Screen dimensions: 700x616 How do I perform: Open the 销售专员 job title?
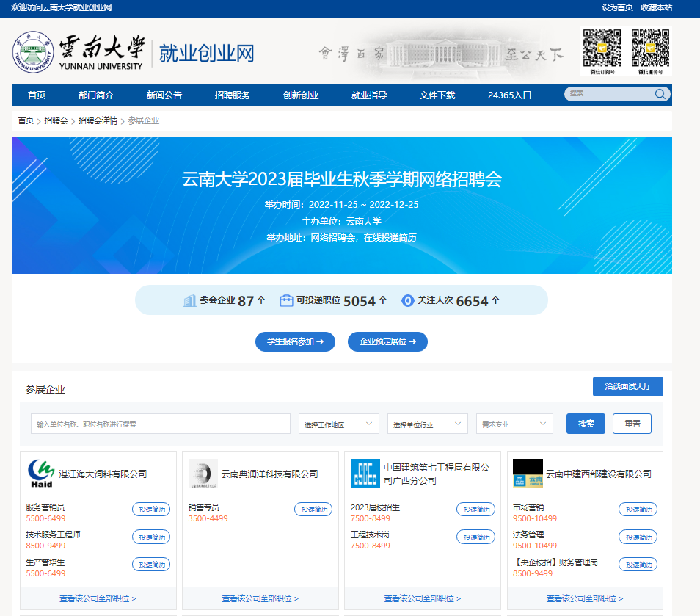click(203, 507)
